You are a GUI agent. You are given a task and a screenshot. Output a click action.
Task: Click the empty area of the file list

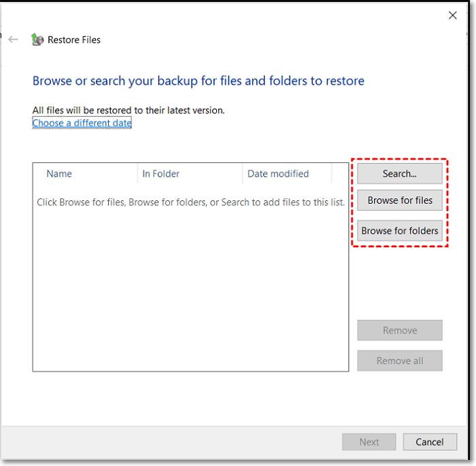pos(190,292)
